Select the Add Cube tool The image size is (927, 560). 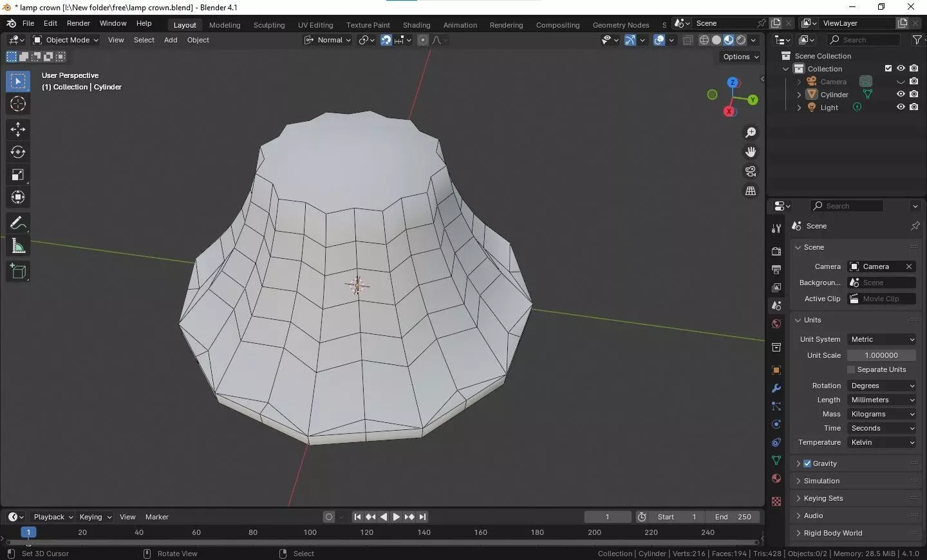tap(18, 272)
